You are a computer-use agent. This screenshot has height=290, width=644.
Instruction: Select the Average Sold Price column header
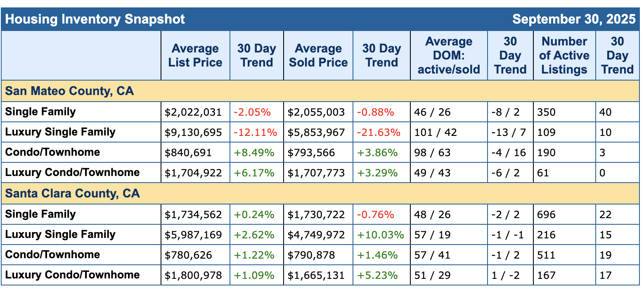coord(318,55)
